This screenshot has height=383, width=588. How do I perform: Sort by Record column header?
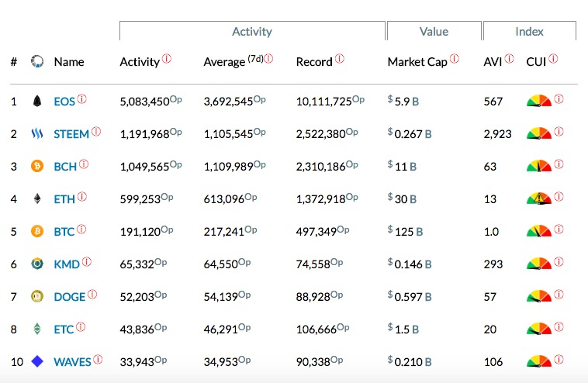click(x=314, y=62)
